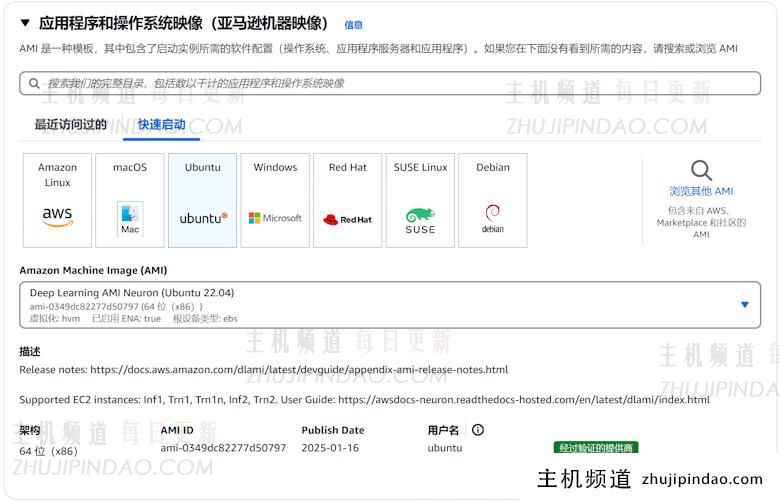Image resolution: width=780 pixels, height=503 pixels.
Task: Select the Amazon Linux AWS tile
Action: tap(57, 200)
